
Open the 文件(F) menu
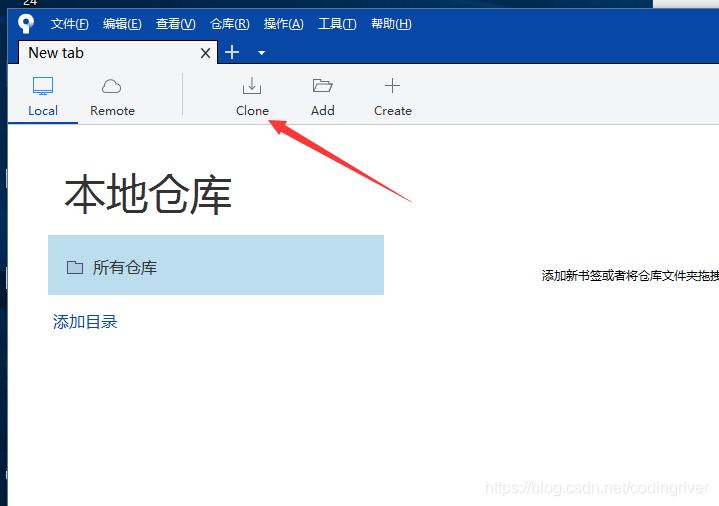pos(69,24)
